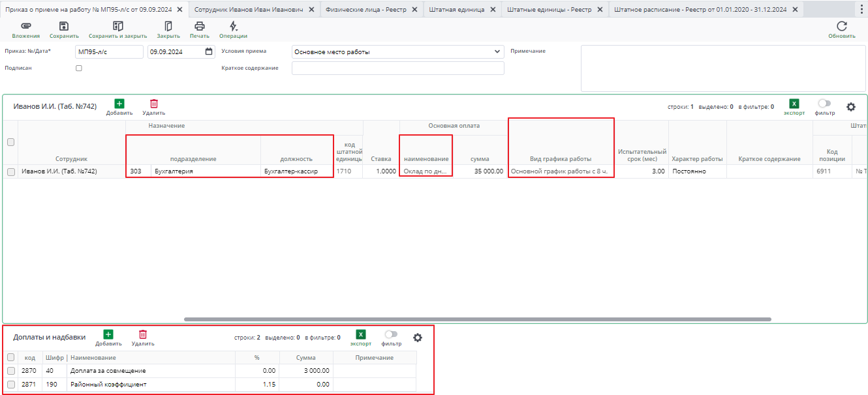Delete the employee row with red Удалить icon
The height and width of the screenshot is (395, 868).
(154, 104)
